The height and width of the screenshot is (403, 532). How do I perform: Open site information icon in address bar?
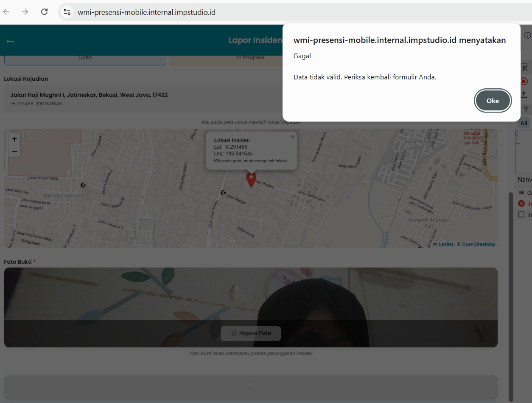click(x=67, y=12)
